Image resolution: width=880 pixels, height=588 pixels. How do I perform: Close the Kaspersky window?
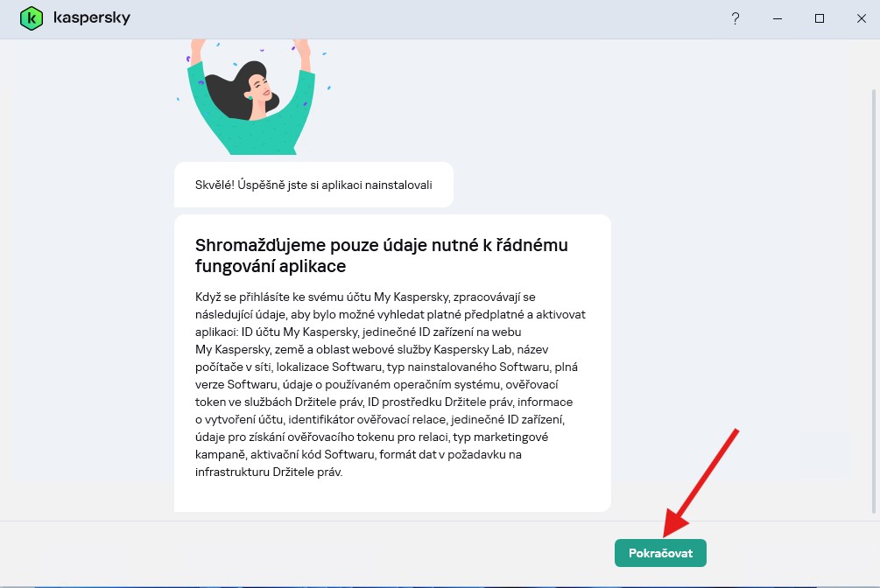click(x=860, y=18)
